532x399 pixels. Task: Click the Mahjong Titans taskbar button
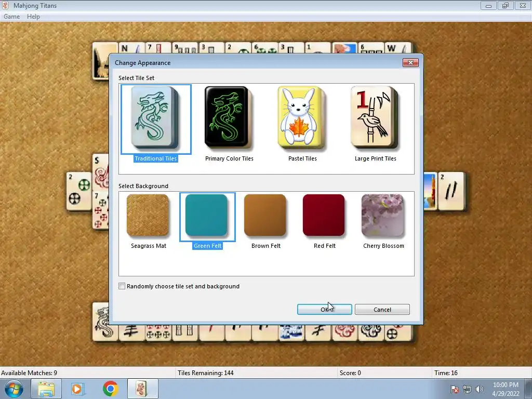point(143,389)
